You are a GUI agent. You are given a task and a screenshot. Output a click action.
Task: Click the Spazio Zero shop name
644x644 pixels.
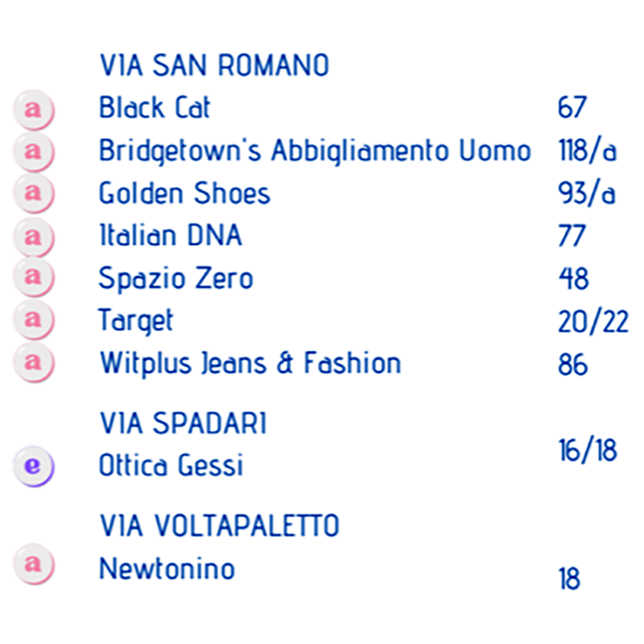coord(175,279)
